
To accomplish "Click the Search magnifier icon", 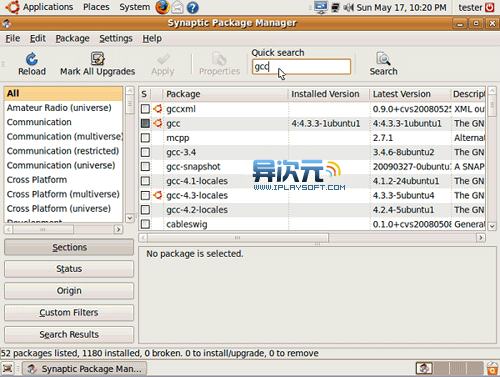I will click(x=383, y=59).
